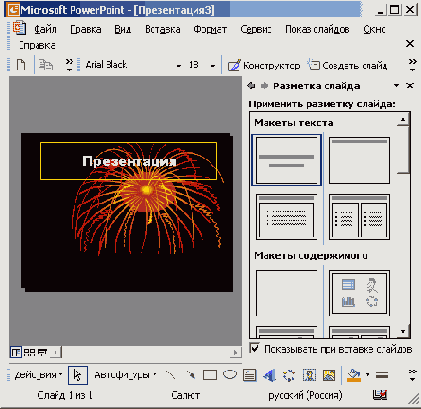Select the Rectangle drawing tool
Viewport: 421px width, 409px height.
coord(210,375)
